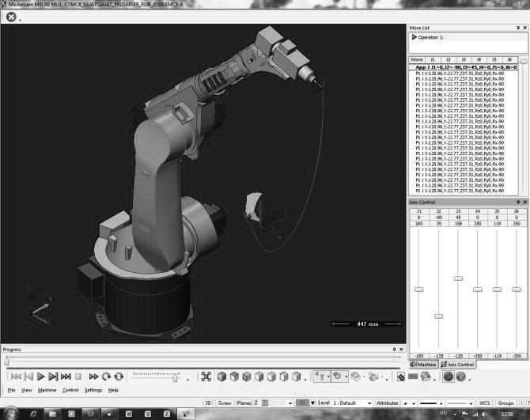The height and width of the screenshot is (420, 530).
Task: Click the J1 axis slider handle
Action: click(418, 289)
